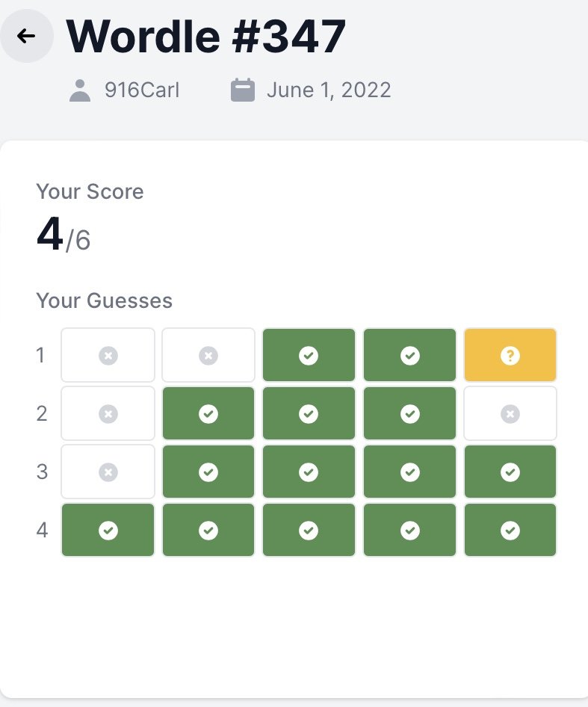This screenshot has width=588, height=707.
Task: Click the calendar icon beside June 1, 2022
Action: pyautogui.click(x=243, y=90)
